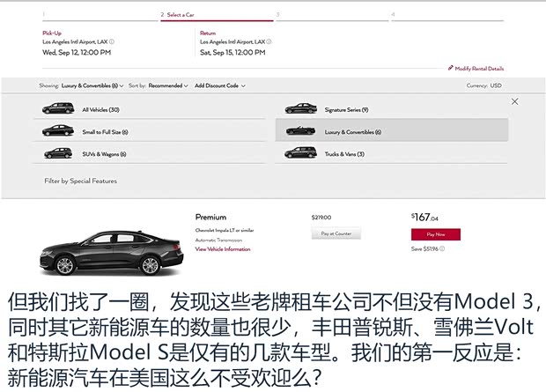Click the $167.04 pay now price
Screen dimensions: 546x392
(424, 218)
